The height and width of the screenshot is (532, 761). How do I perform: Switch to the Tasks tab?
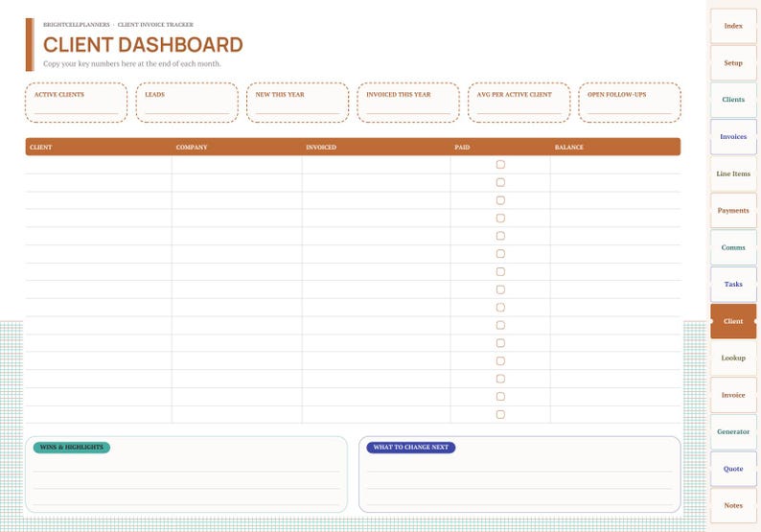[733, 284]
